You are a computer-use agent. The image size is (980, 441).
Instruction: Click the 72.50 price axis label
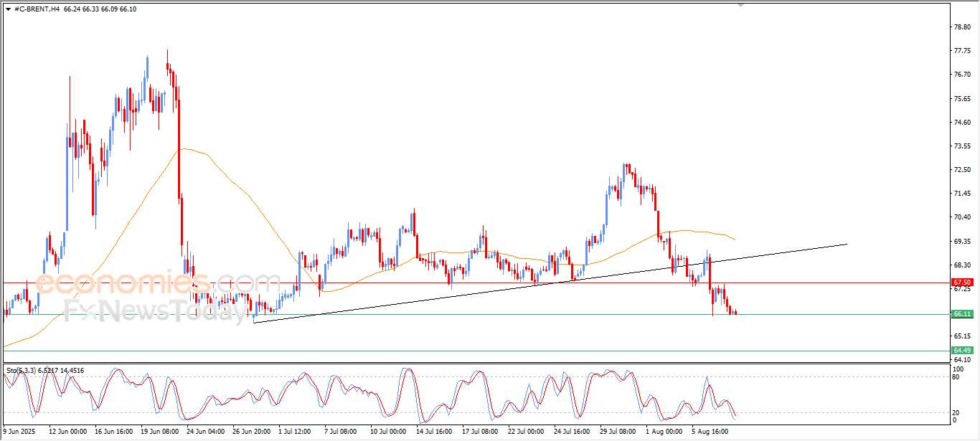[x=962, y=170]
